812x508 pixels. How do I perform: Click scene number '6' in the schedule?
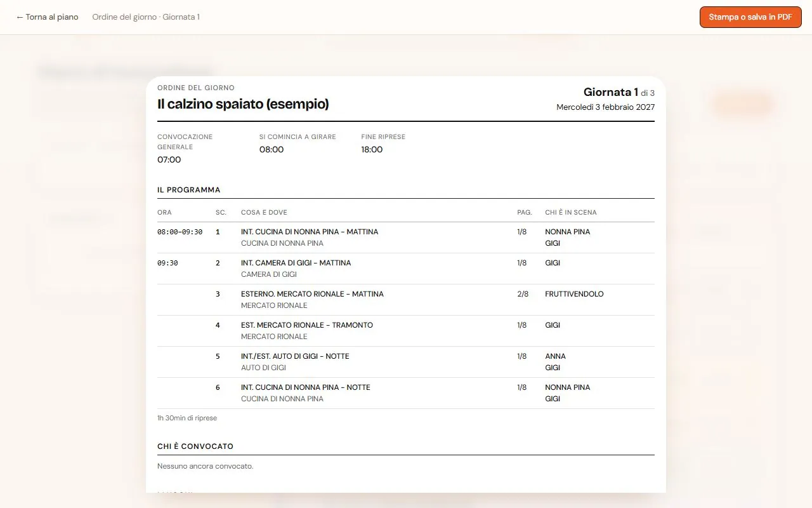coord(218,387)
